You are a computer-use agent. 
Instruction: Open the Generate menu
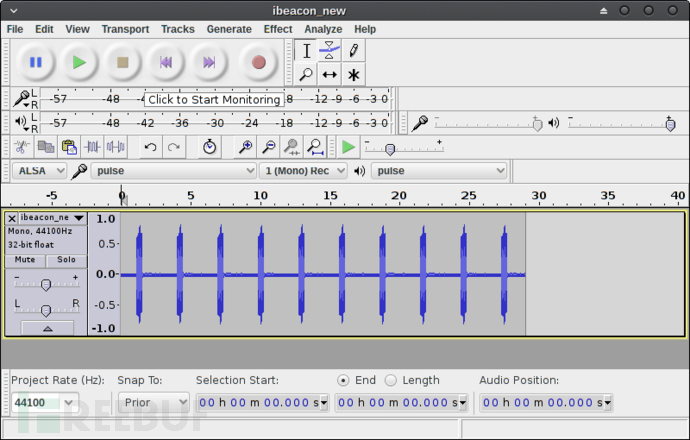tap(229, 29)
